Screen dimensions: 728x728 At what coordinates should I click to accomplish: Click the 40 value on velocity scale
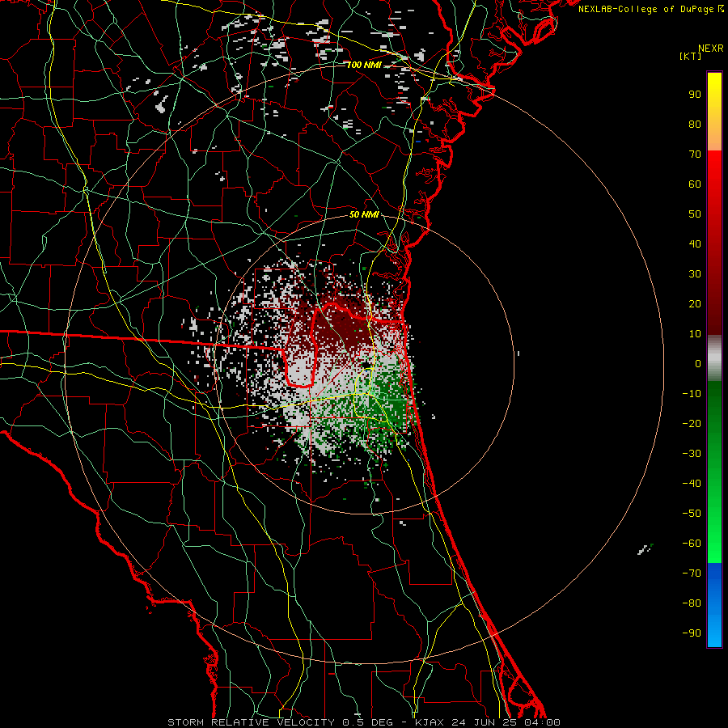click(x=695, y=244)
